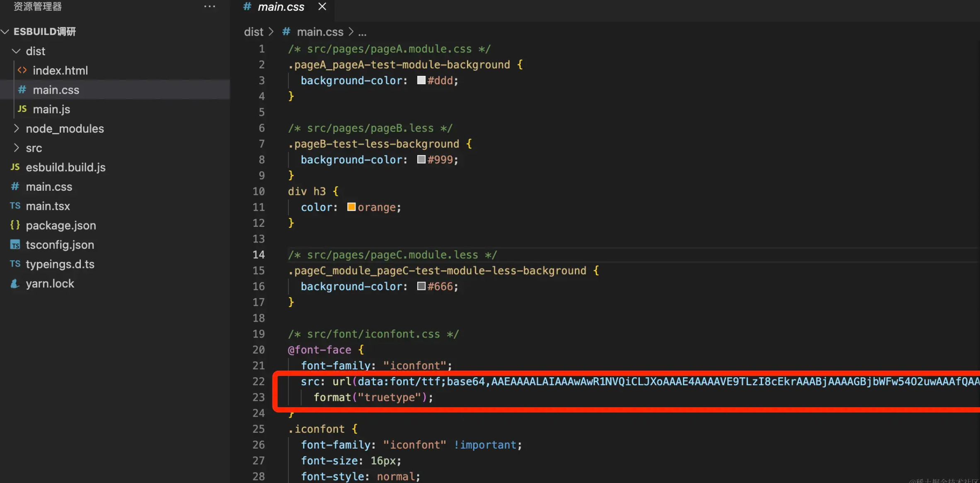Open main.js in the dist folder

[x=115, y=109]
